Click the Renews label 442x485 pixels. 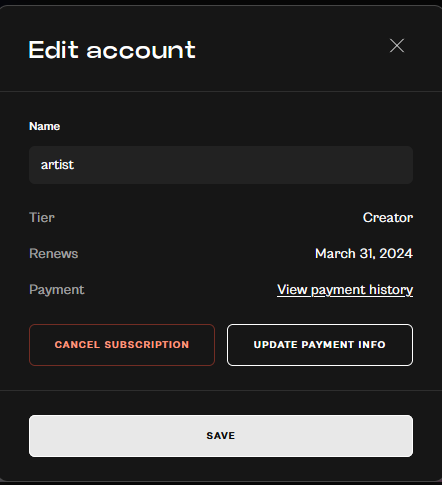point(53,254)
